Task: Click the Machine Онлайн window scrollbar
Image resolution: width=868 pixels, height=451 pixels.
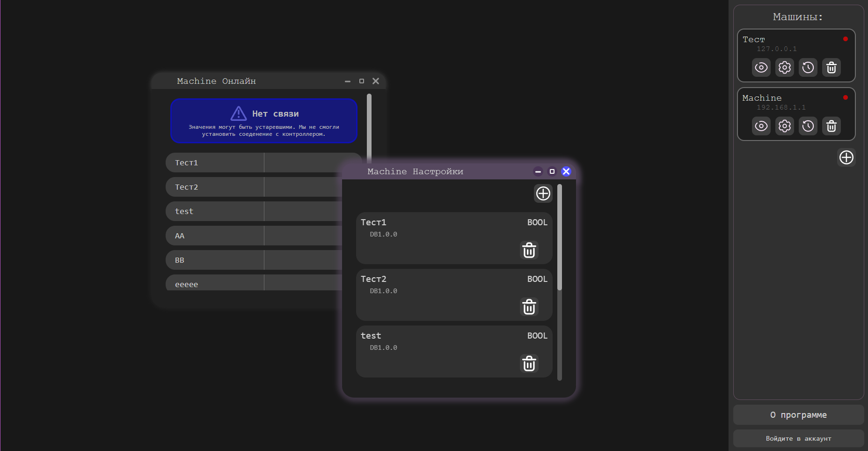Action: 369,126
